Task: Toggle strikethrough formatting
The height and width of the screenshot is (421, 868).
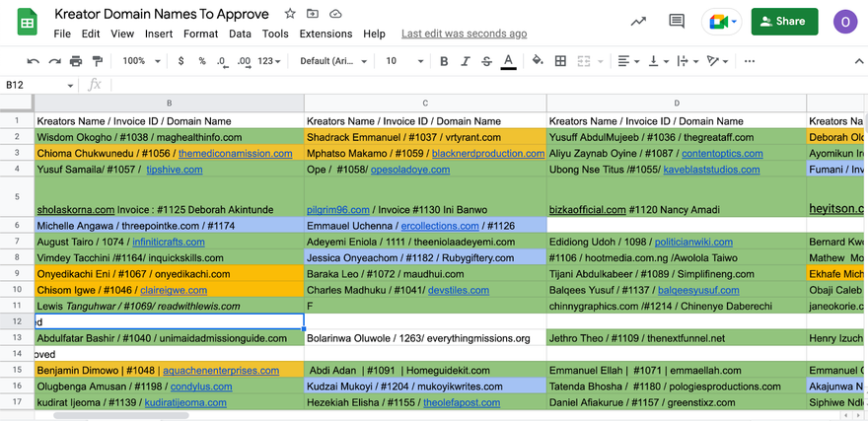Action: 486,61
